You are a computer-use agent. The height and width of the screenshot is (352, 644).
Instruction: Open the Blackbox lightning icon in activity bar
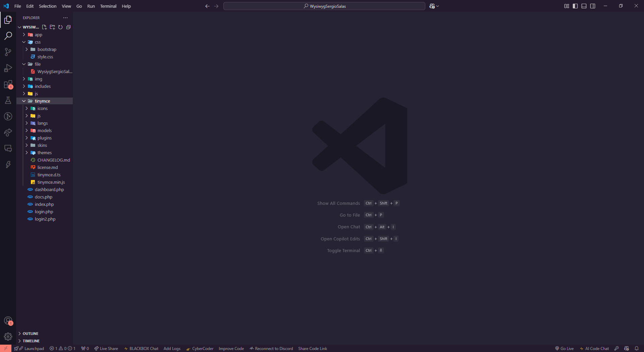point(8,165)
